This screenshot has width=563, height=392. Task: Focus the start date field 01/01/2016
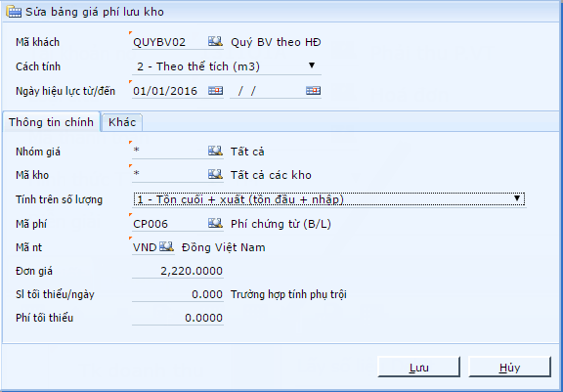coord(169,91)
